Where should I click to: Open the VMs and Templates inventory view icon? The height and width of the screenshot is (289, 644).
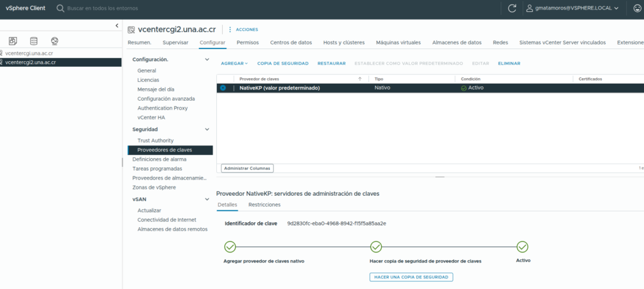click(x=13, y=41)
